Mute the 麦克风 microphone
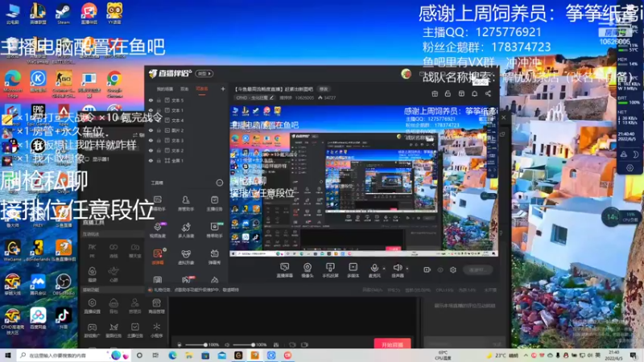Screen dimensions: 644x362 374,270
